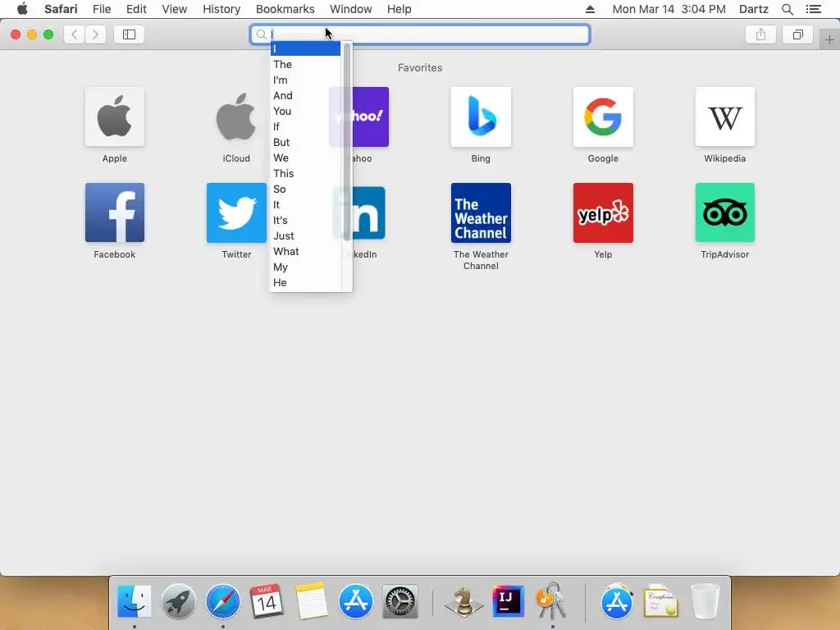Choose 'It's' from the suggestions
The width and height of the screenshot is (840, 630).
(305, 220)
